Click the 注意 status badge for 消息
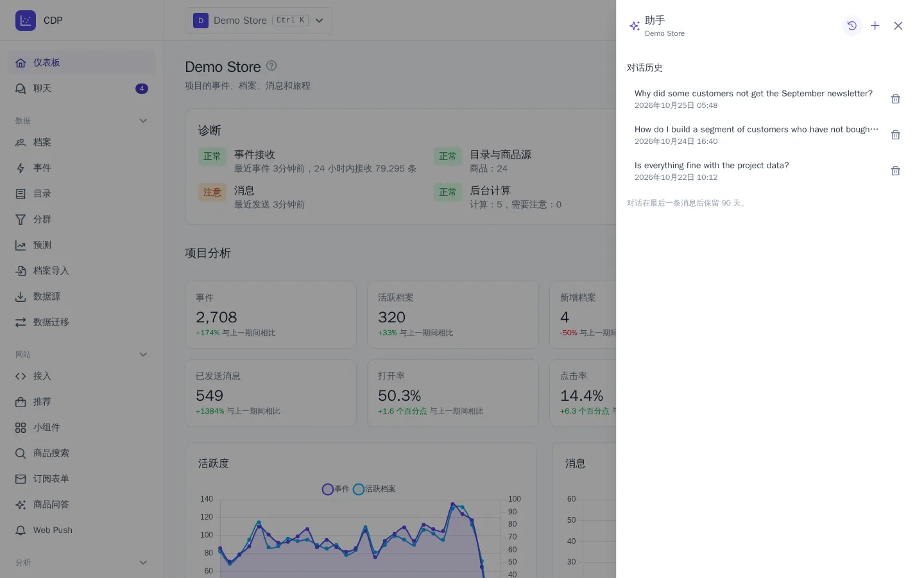The height and width of the screenshot is (578, 924). [x=212, y=192]
